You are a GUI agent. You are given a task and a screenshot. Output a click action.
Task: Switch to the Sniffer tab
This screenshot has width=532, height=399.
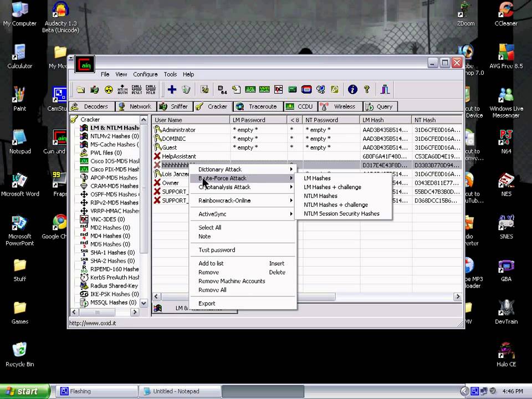pyautogui.click(x=175, y=106)
